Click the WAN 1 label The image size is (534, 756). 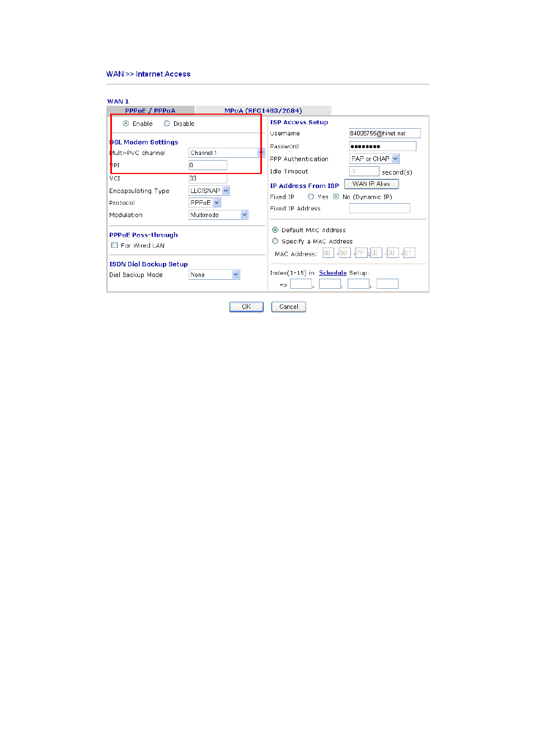[x=118, y=101]
